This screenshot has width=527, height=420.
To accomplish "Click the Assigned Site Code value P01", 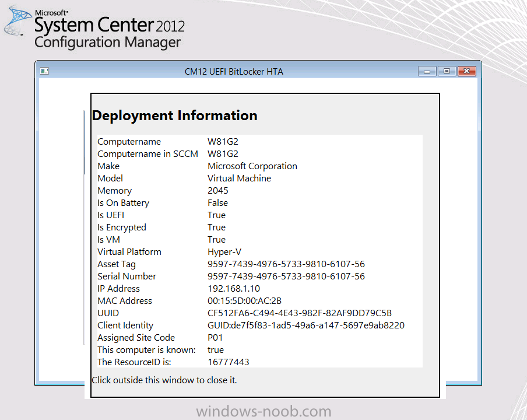I will pos(215,338).
